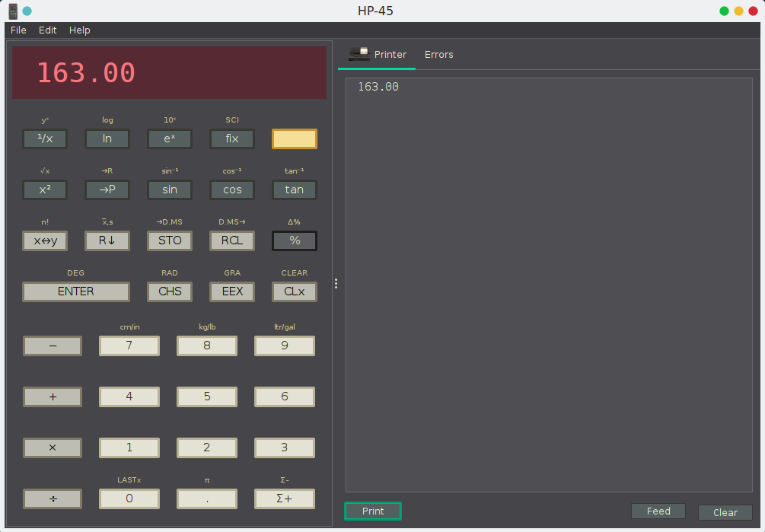Click digit 4 key

pyautogui.click(x=129, y=397)
